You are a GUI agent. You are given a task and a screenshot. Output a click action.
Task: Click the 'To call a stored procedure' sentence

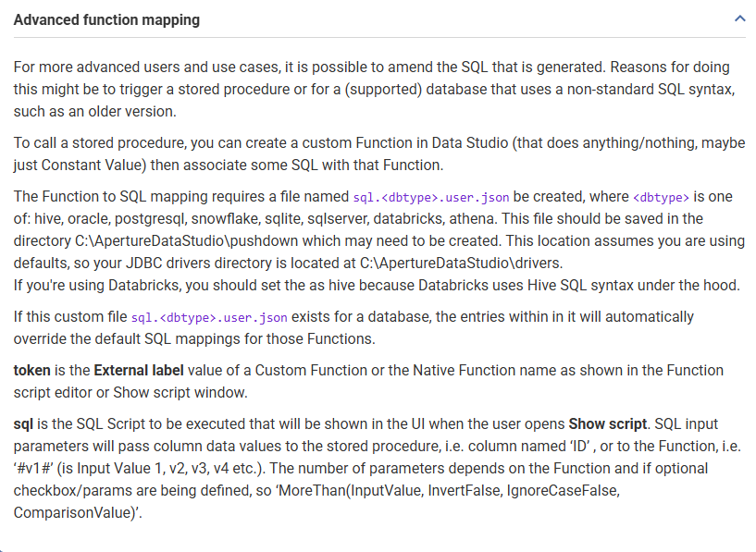tap(379, 154)
